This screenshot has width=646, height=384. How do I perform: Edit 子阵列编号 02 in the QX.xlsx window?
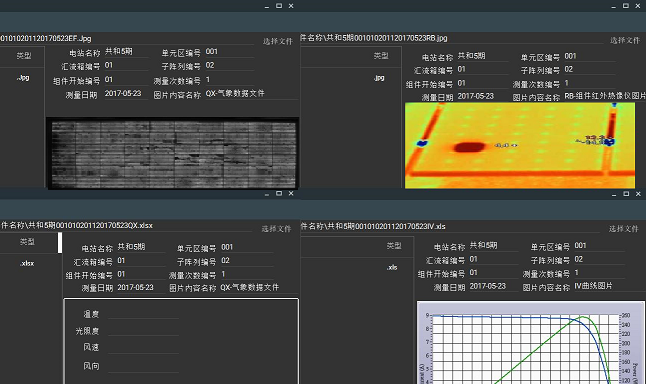pyautogui.click(x=246, y=261)
